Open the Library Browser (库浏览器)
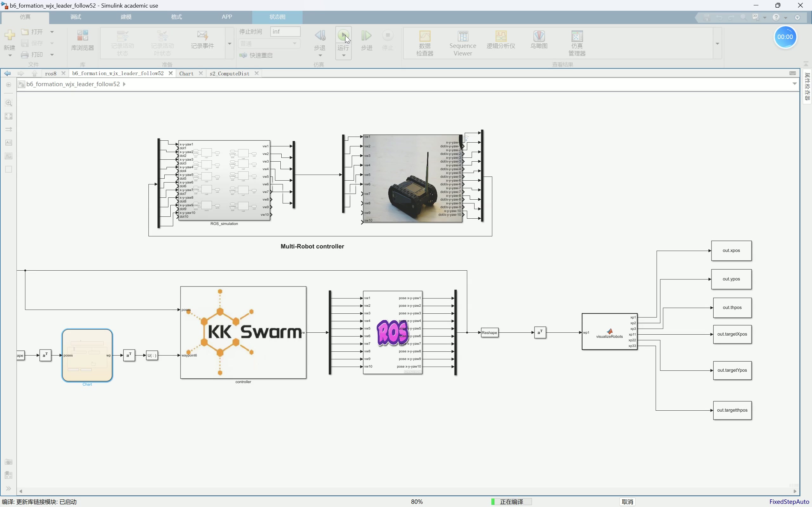 [x=82, y=40]
